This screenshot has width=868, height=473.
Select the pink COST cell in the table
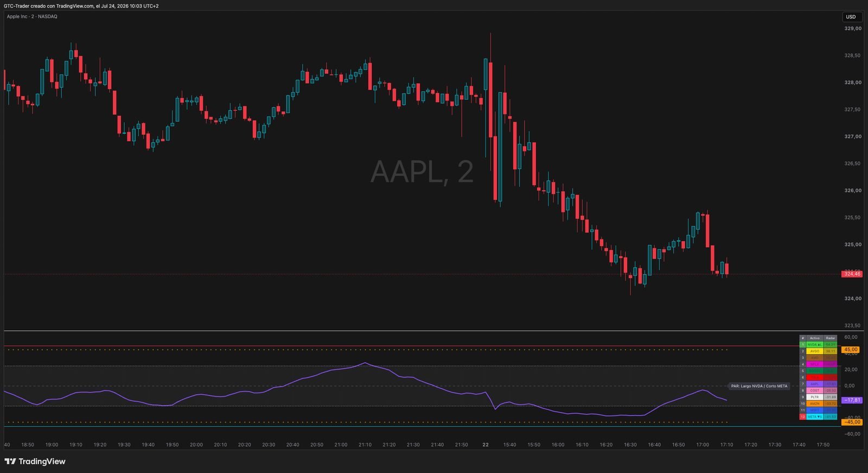point(814,390)
